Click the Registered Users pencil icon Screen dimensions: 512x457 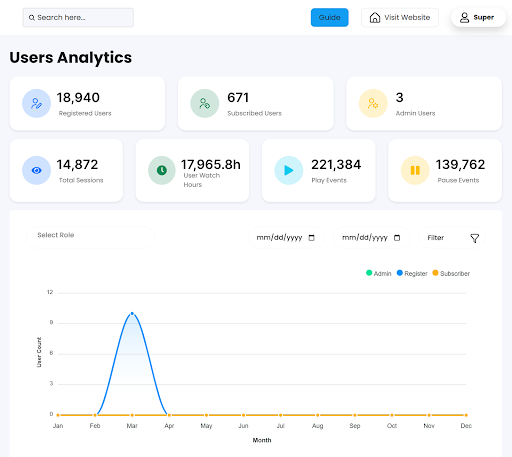coord(36,103)
